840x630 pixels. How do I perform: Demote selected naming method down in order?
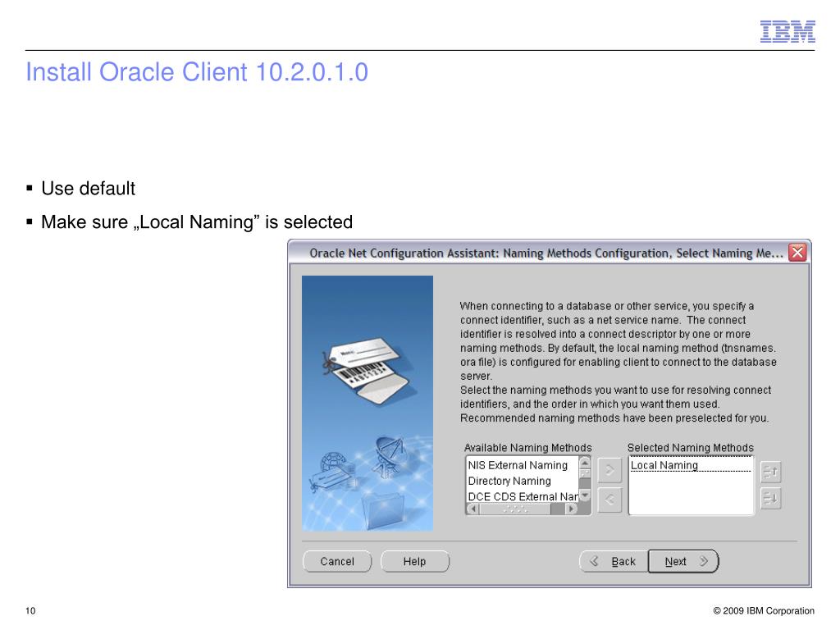[x=770, y=498]
